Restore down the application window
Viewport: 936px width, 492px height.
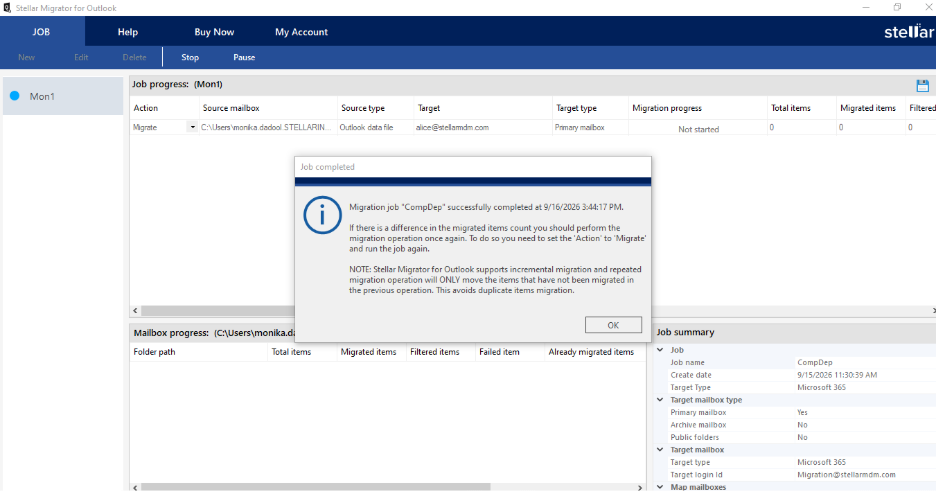tap(897, 7)
